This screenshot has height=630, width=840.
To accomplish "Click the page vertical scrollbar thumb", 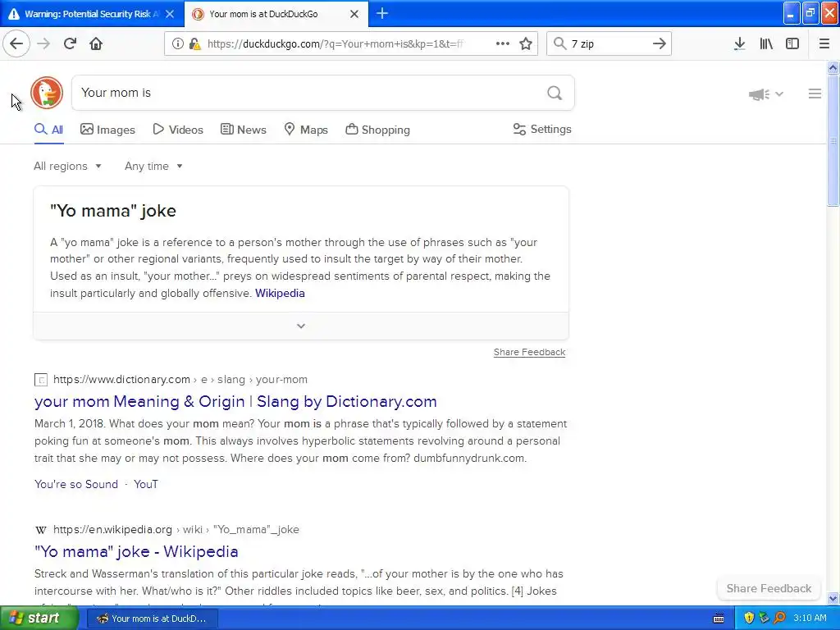I will [833, 139].
